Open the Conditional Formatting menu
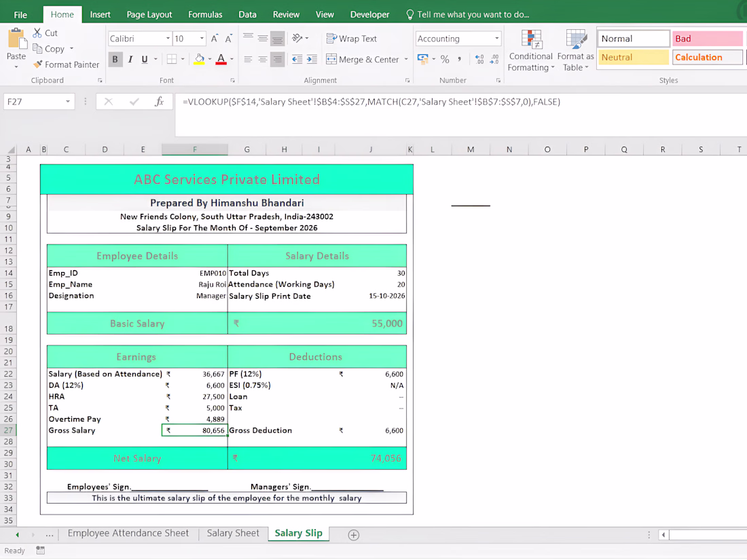 click(531, 51)
